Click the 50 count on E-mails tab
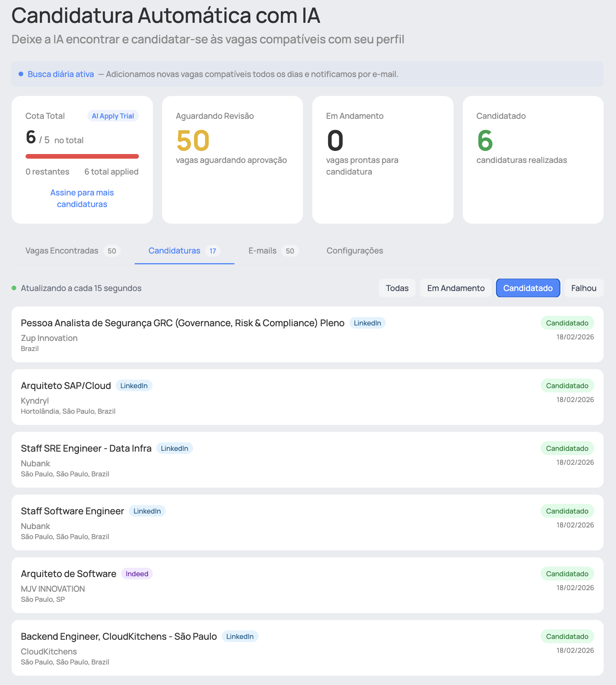 (290, 251)
